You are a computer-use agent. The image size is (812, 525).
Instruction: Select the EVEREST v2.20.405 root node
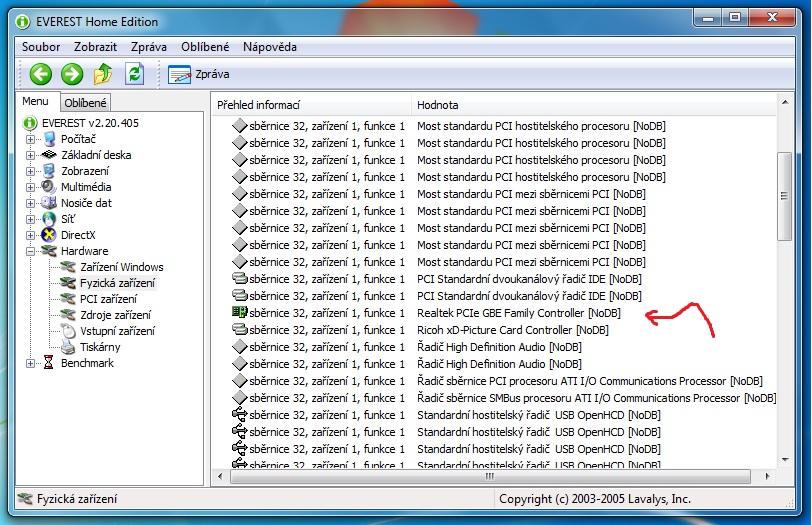click(90, 123)
